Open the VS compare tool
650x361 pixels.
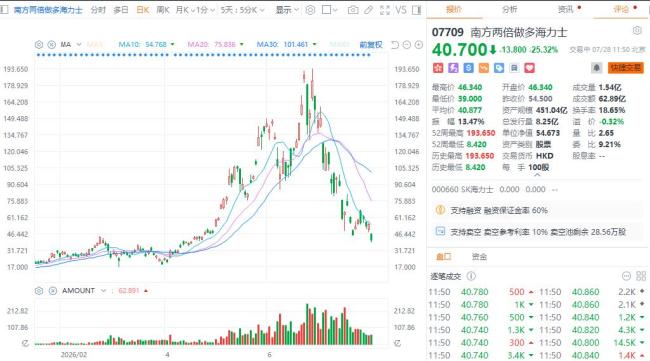pyautogui.click(x=400, y=10)
